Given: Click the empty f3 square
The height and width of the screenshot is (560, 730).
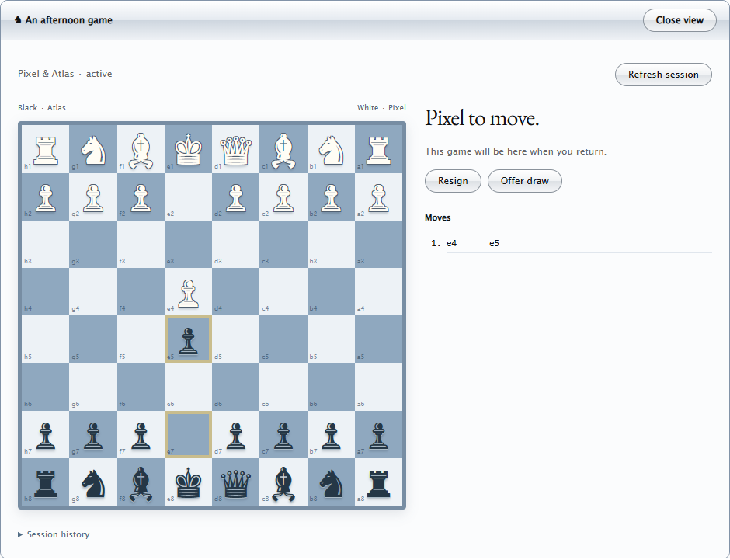Looking at the screenshot, I should point(141,245).
